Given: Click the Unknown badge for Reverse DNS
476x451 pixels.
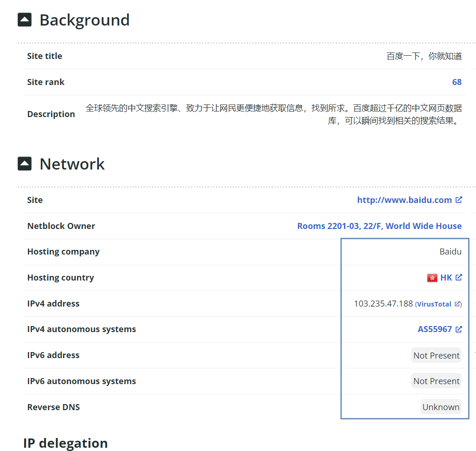Looking at the screenshot, I should (x=441, y=407).
